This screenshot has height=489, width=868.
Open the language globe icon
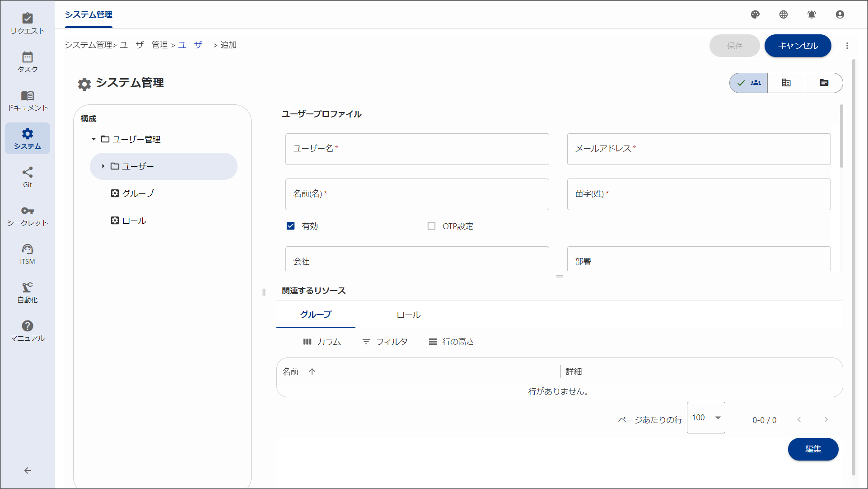(x=784, y=14)
